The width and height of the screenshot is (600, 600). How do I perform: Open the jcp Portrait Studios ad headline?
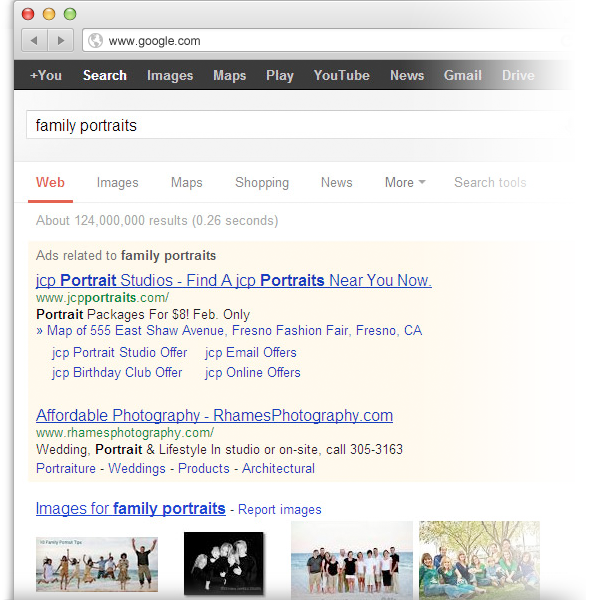tap(234, 280)
